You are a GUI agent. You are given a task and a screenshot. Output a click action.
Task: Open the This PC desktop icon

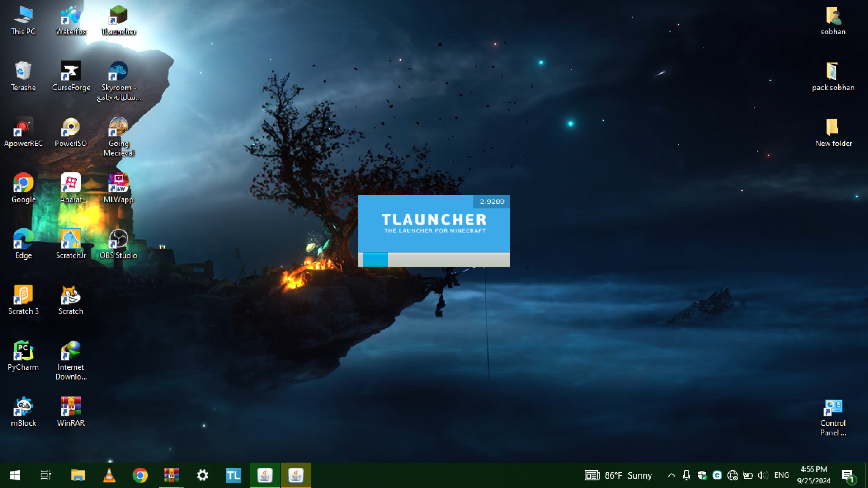click(x=23, y=21)
